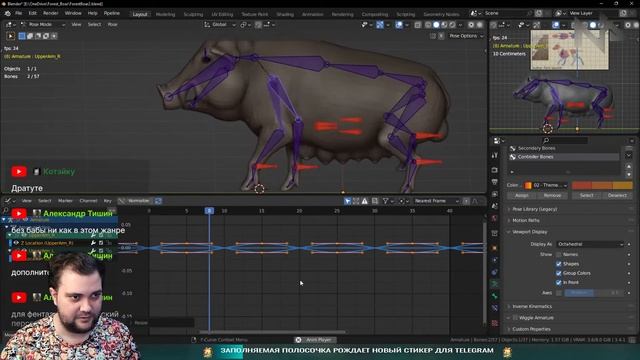
Task: Open the Edit menu
Action: coord(33,13)
